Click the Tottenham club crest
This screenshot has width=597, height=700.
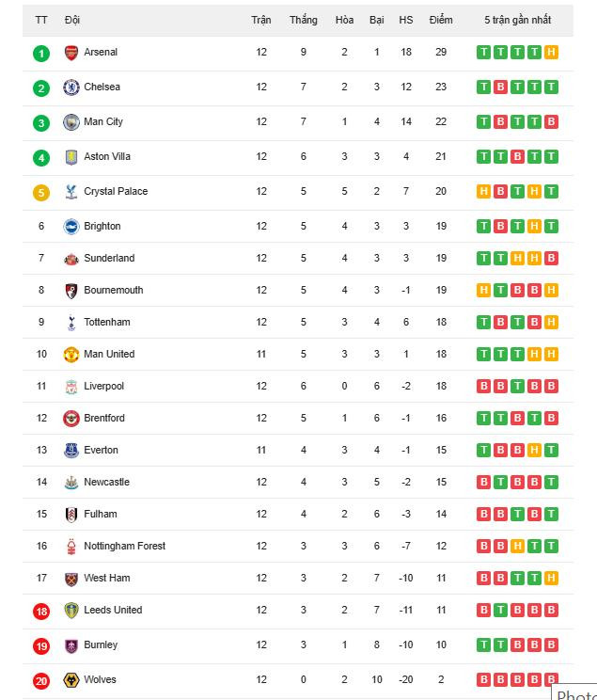[71, 323]
